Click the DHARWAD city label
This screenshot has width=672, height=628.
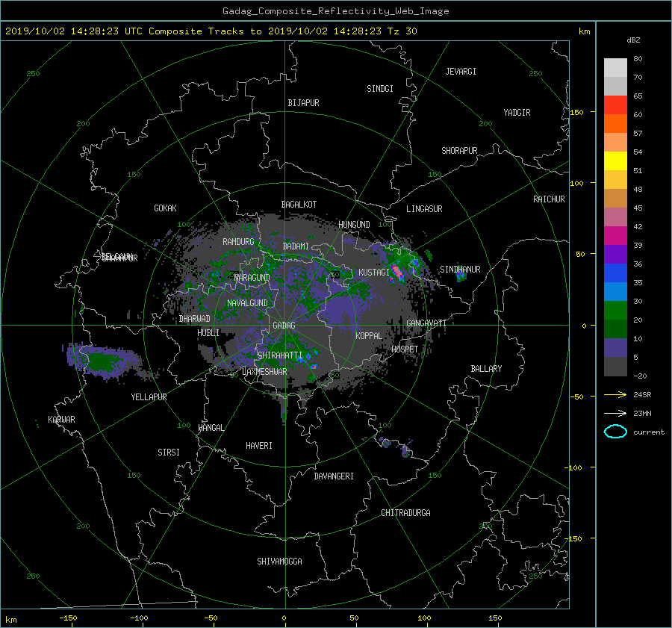[x=195, y=319]
